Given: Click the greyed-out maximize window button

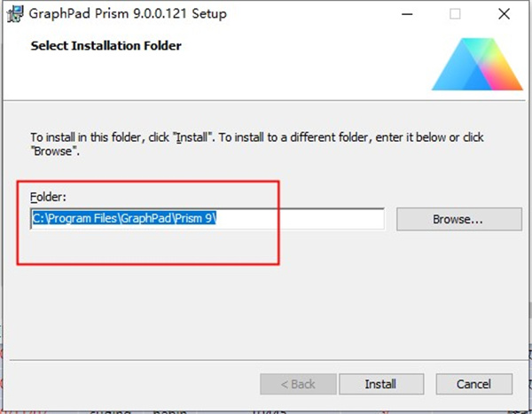Looking at the screenshot, I should coord(455,14).
